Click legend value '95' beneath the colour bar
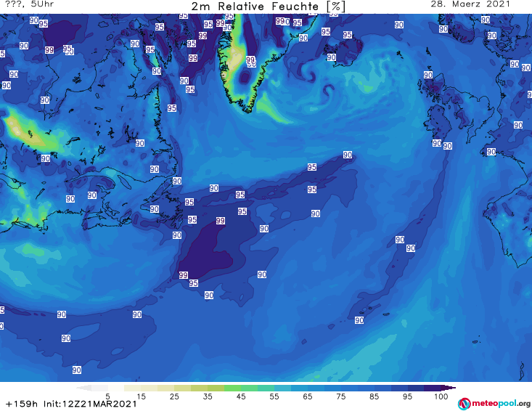532x411 pixels. tap(407, 396)
